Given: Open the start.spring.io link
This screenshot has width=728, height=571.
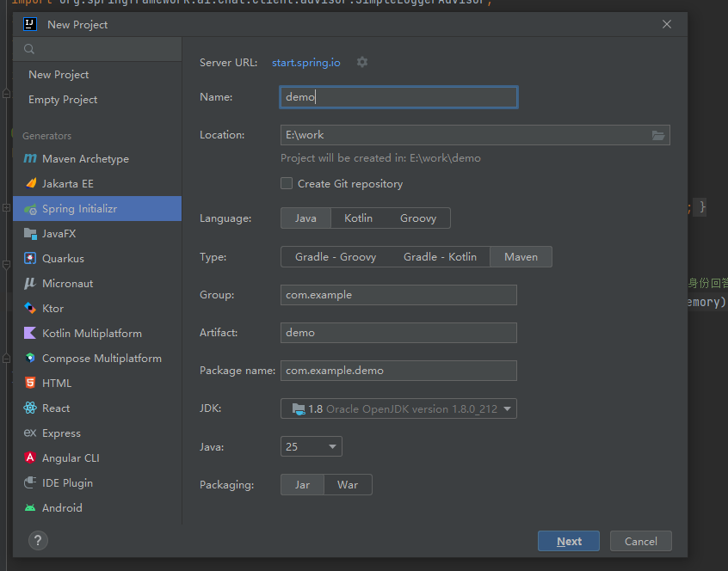Looking at the screenshot, I should (306, 63).
